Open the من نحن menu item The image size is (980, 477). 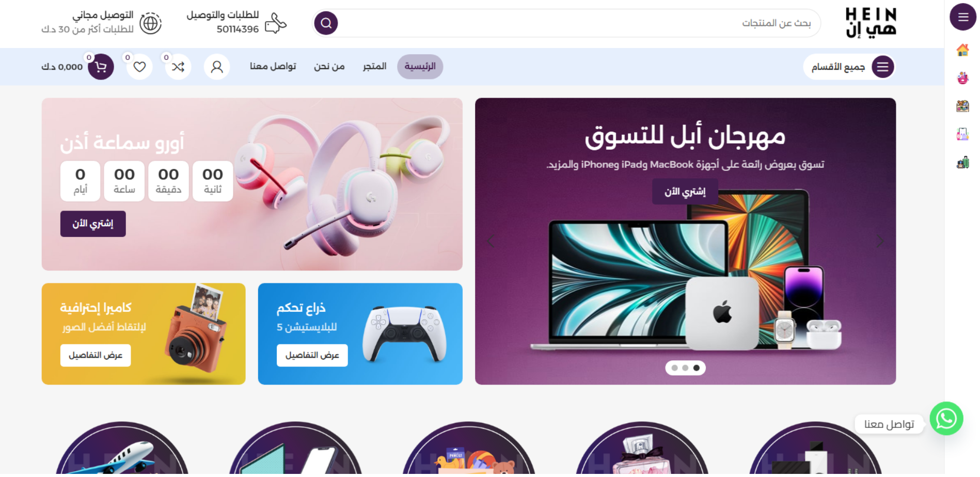tap(329, 67)
